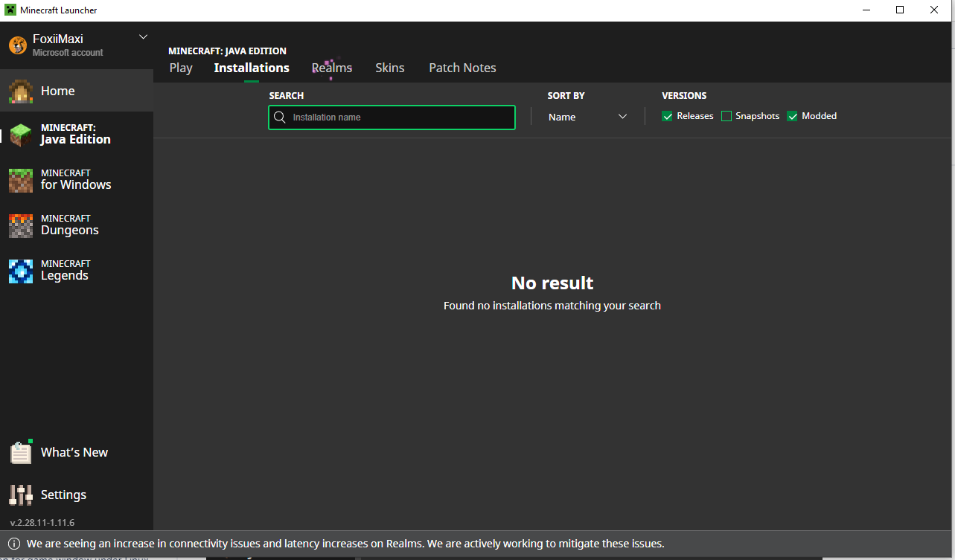Select the Installations tab

coord(252,68)
